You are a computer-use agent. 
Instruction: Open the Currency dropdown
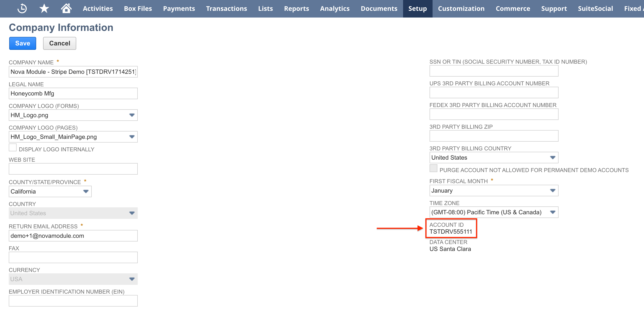(x=132, y=279)
